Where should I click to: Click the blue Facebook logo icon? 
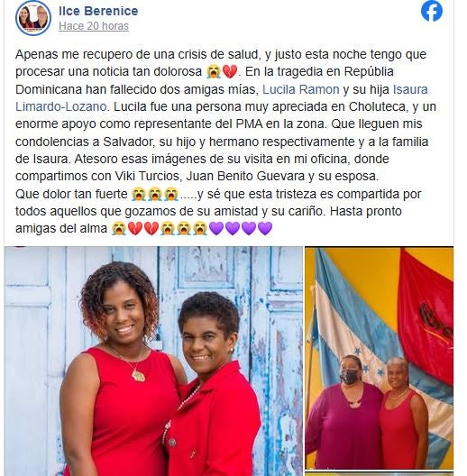432,11
